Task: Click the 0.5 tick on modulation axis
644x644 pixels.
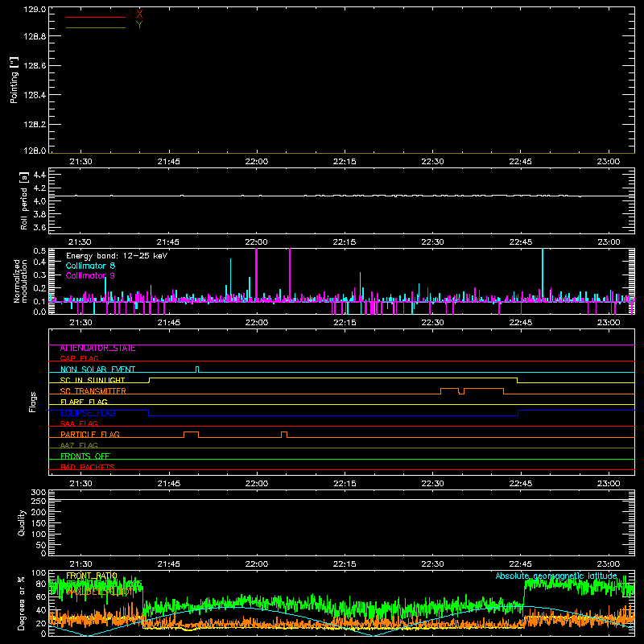Action: 39,250
